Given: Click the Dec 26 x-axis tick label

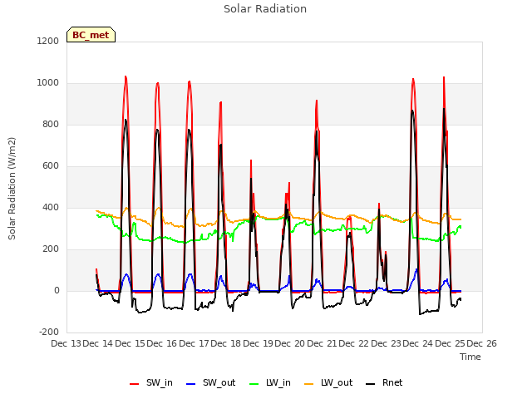Looking at the screenshot, I should click(x=482, y=343).
